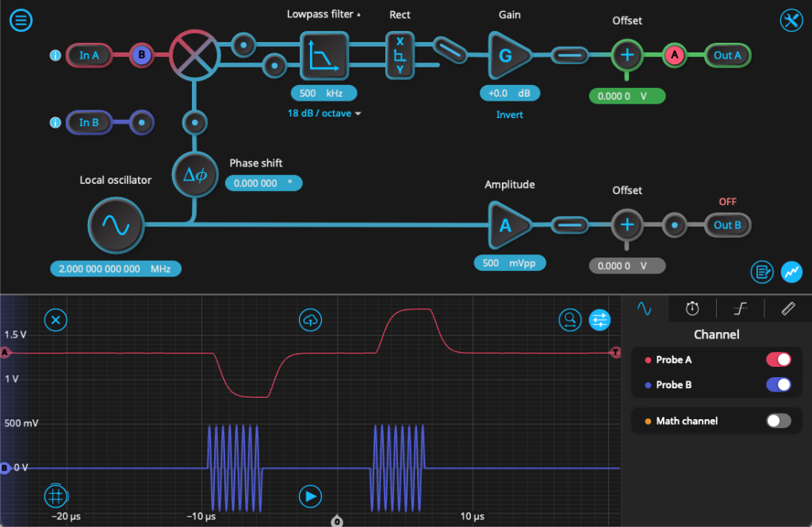812x527 pixels.
Task: Click the probe point above phase shift
Action: pos(195,123)
